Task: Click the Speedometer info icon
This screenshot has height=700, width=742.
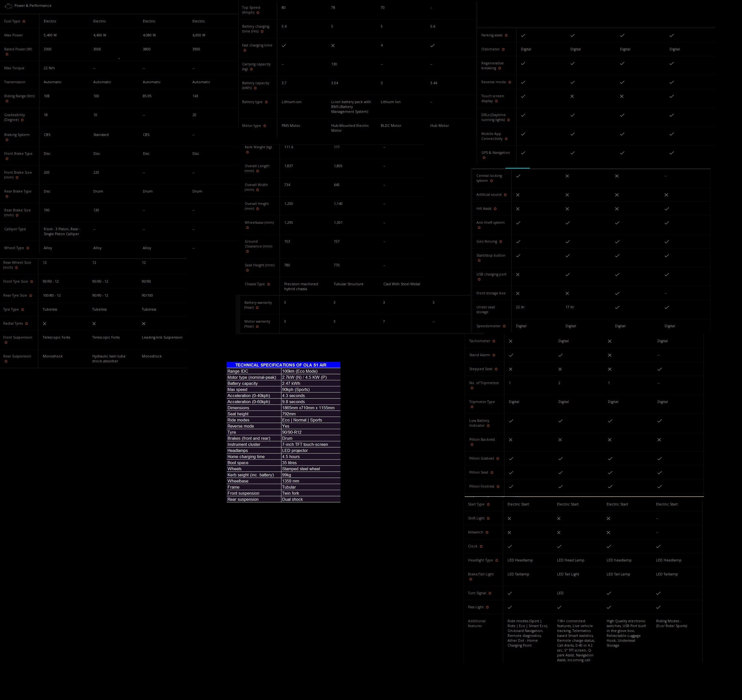Action: click(504, 326)
